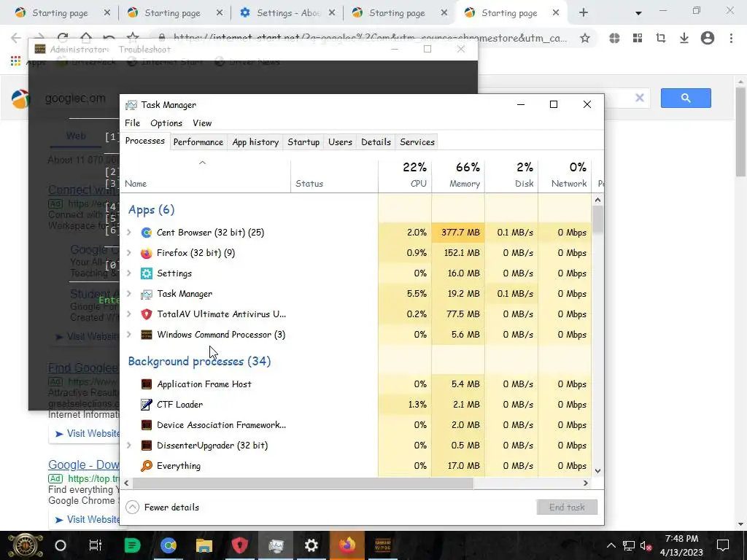The width and height of the screenshot is (747, 560).
Task: Expand the Settings process group
Action: (x=129, y=273)
